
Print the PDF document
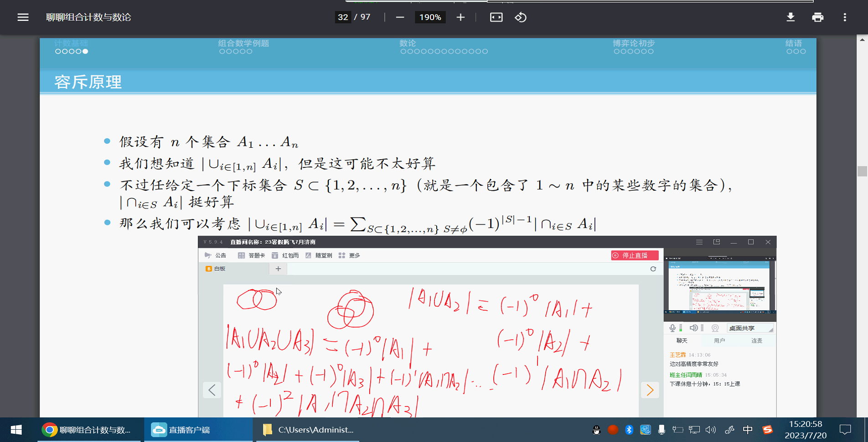point(818,17)
